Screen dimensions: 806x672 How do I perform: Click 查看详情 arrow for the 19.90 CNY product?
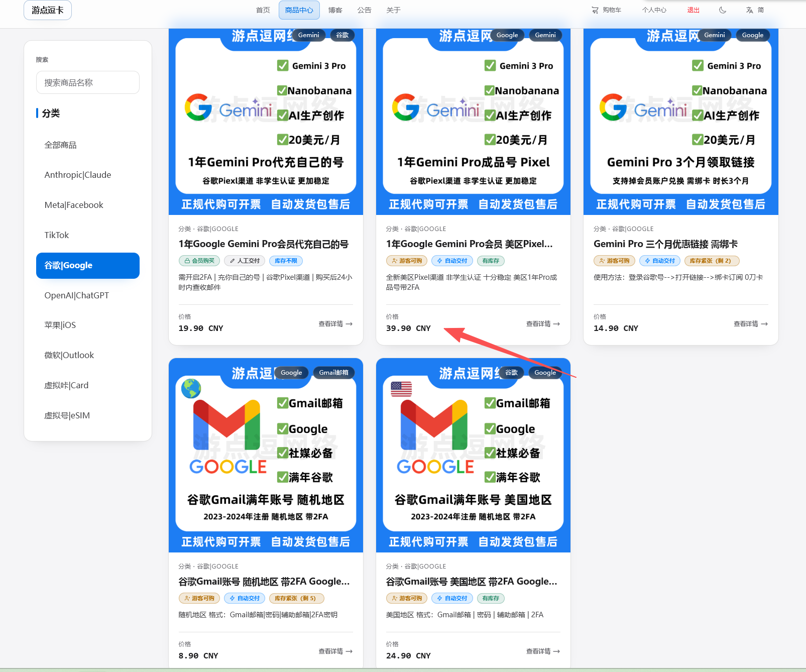(335, 324)
